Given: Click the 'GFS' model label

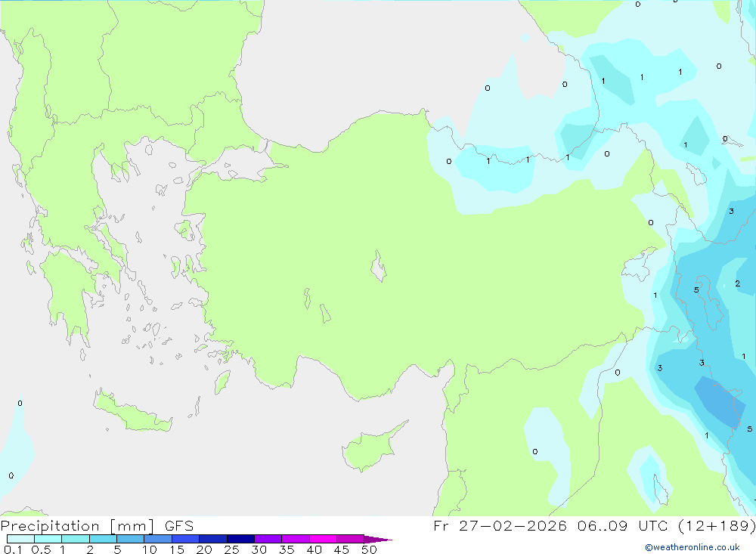Looking at the screenshot, I should (179, 525).
